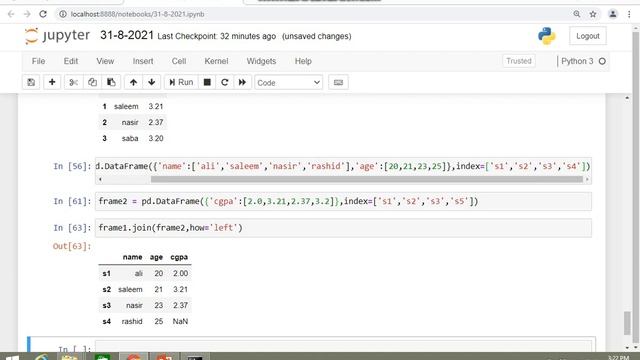Click code cell with frame1.join
This screenshot has width=640, height=360.
pos(343,228)
